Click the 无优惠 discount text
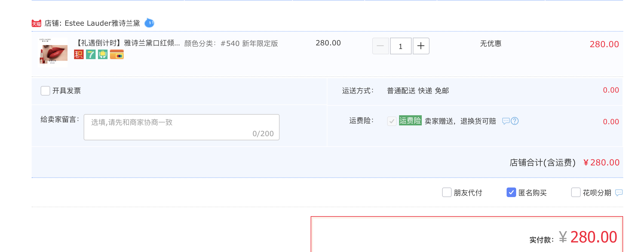Image resolution: width=644 pixels, height=252 pixels. click(491, 44)
